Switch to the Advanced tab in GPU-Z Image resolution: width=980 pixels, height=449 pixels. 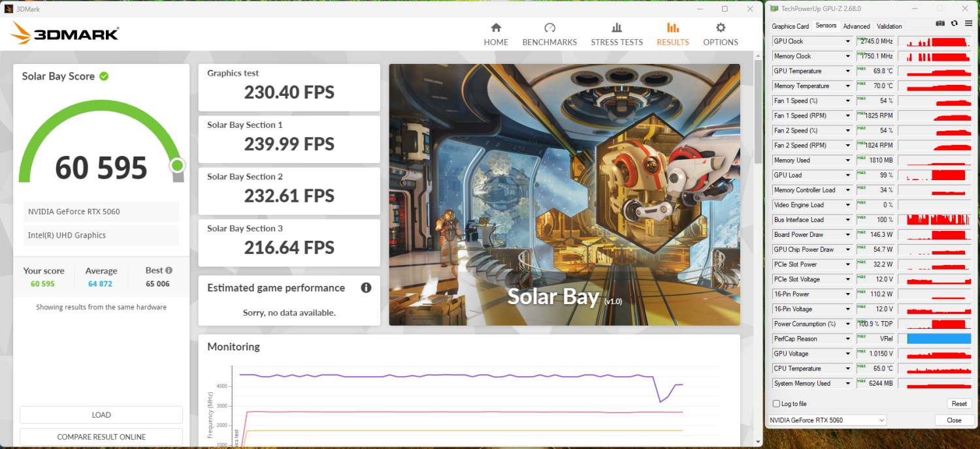point(856,26)
